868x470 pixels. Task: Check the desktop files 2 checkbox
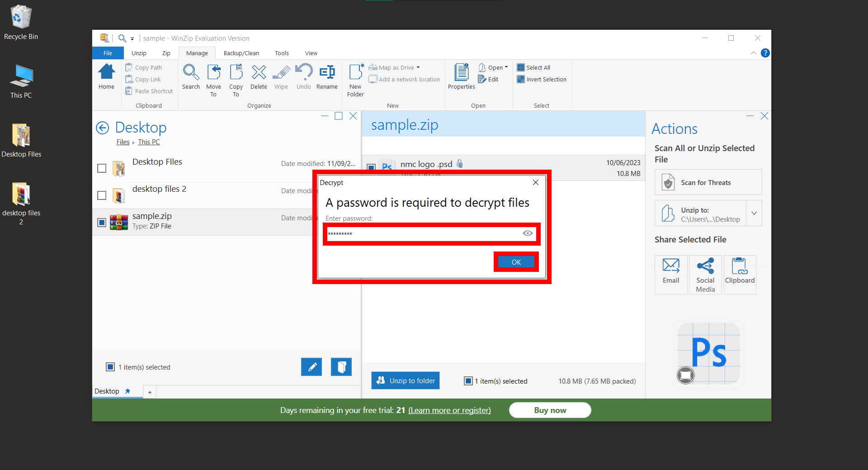click(101, 195)
